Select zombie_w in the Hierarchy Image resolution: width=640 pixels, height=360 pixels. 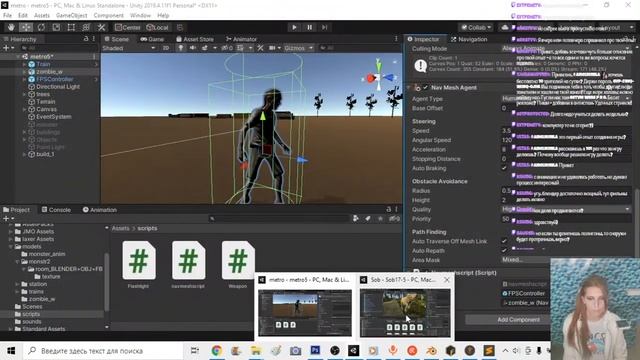(49, 72)
